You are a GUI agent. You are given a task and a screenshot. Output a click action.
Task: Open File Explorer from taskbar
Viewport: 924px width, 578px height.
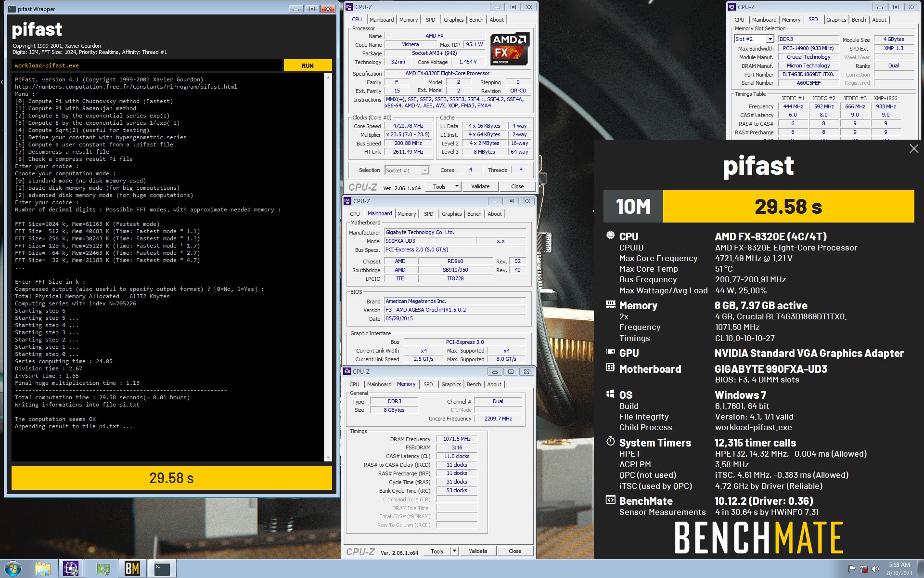click(x=43, y=569)
